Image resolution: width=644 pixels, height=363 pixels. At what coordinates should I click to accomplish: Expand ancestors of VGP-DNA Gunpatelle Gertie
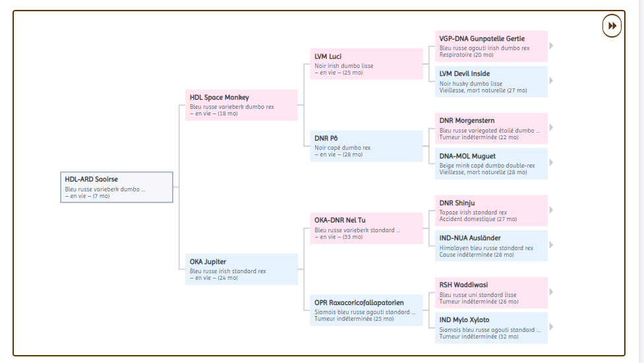pos(551,46)
